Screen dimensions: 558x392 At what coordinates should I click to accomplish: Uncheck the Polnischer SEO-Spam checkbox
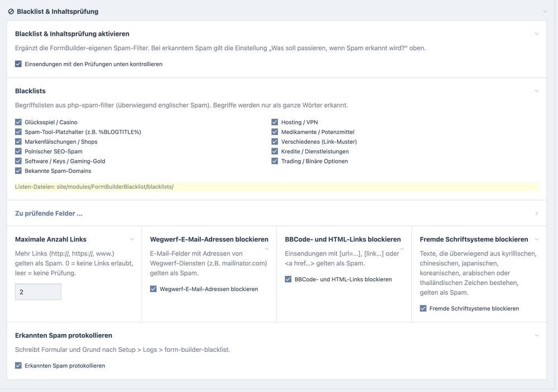pos(18,151)
